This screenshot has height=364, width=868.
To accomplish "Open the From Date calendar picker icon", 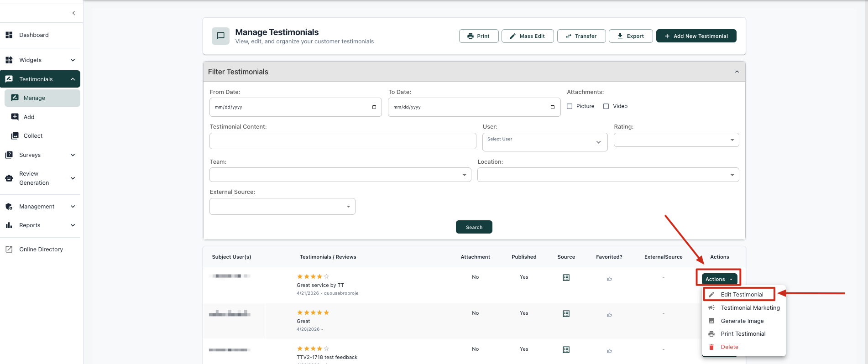I will 374,107.
